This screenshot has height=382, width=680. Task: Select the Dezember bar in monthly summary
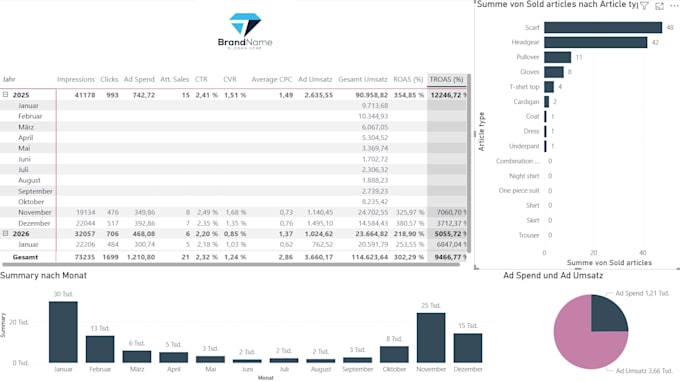468,348
